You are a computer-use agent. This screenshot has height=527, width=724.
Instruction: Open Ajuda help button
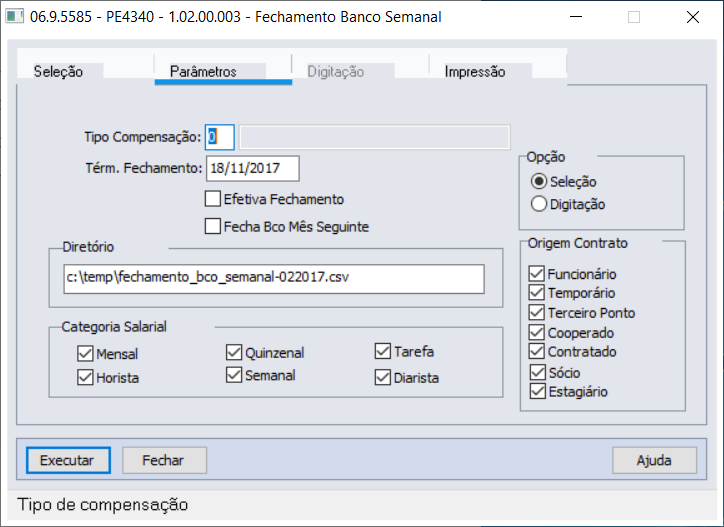click(654, 460)
